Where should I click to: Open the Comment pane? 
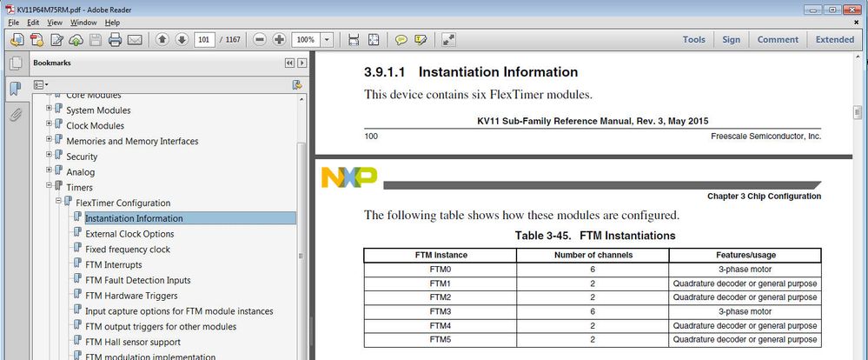778,39
